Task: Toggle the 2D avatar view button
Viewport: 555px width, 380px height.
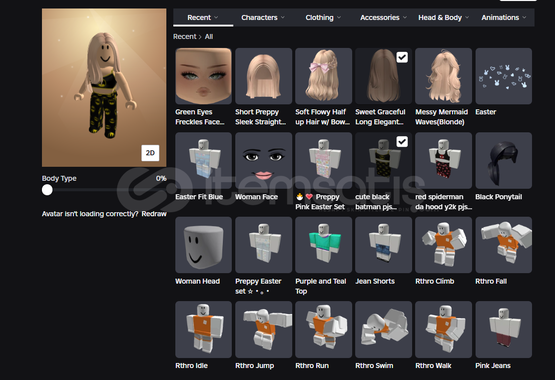Action: click(x=150, y=153)
